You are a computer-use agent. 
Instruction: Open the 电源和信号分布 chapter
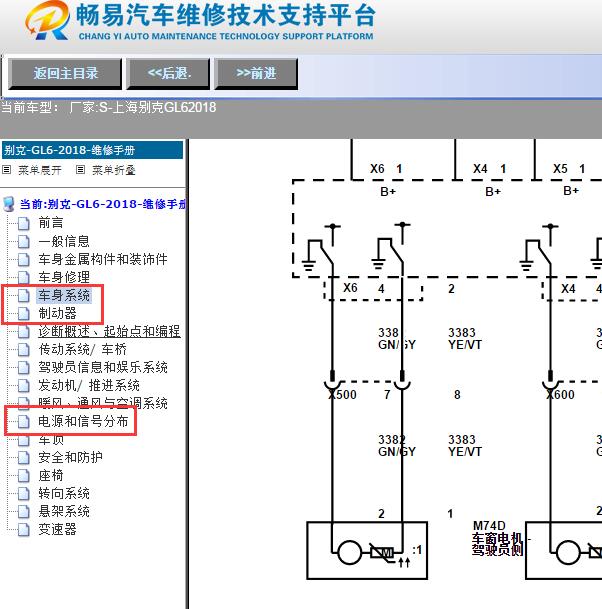coord(83,421)
